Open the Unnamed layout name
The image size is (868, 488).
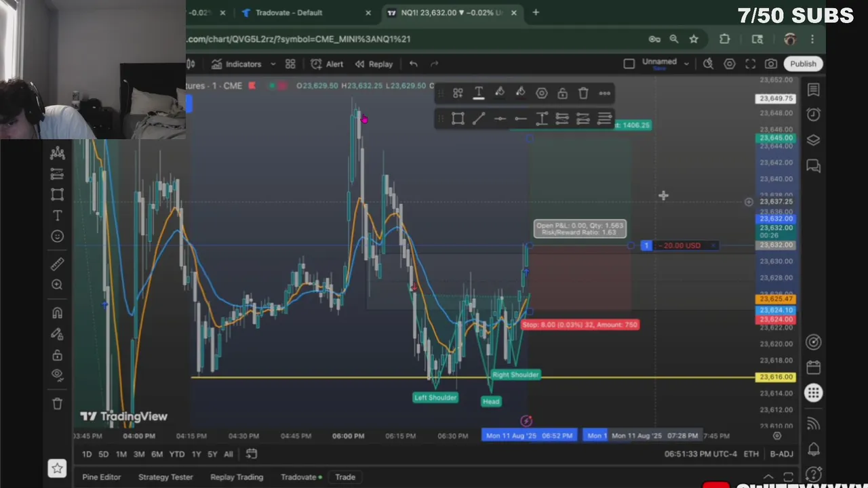tap(659, 62)
